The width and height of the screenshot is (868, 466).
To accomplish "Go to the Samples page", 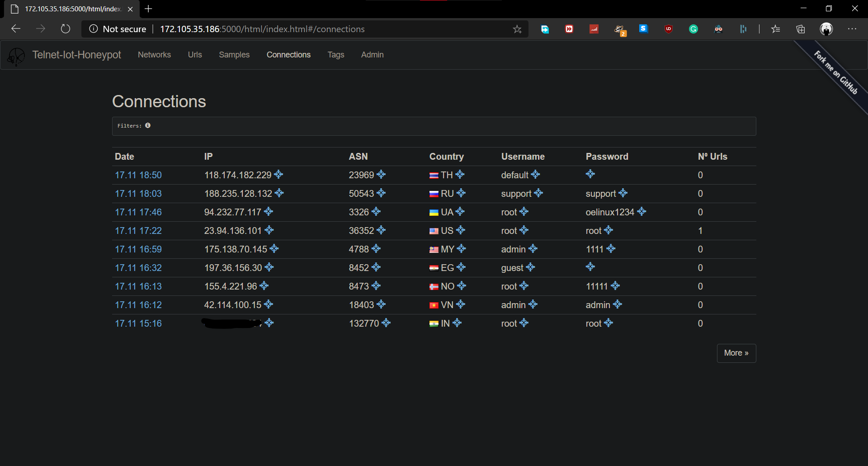I will coord(234,55).
